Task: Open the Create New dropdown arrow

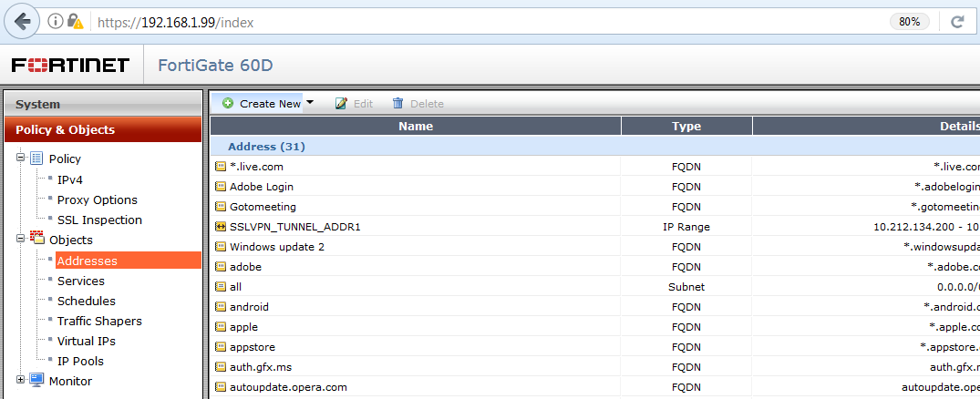Action: click(309, 103)
